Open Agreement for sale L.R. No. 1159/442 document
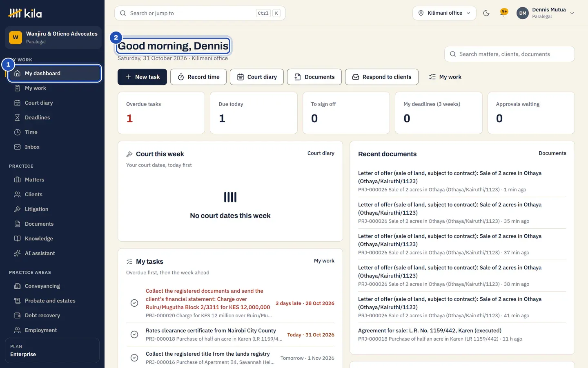The height and width of the screenshot is (368, 588). (462, 334)
